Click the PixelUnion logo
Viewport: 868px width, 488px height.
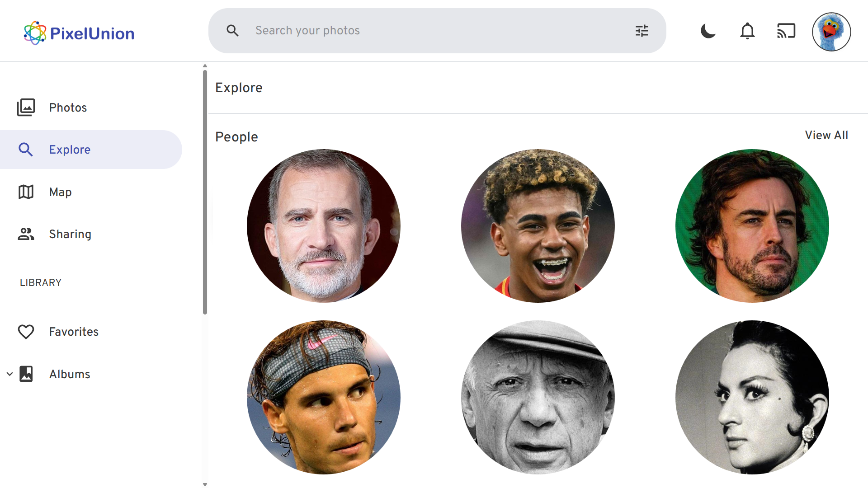pyautogui.click(x=79, y=33)
